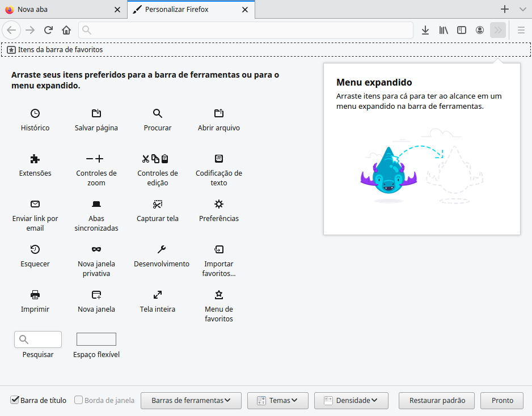
Task: Click the Esquecer icon
Action: pos(35,249)
